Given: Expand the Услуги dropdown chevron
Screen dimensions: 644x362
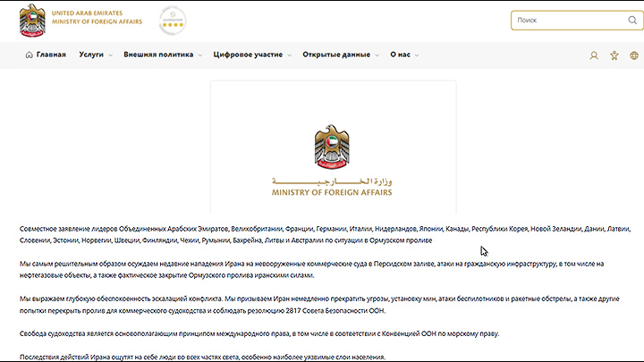Looking at the screenshot, I should [x=110, y=55].
